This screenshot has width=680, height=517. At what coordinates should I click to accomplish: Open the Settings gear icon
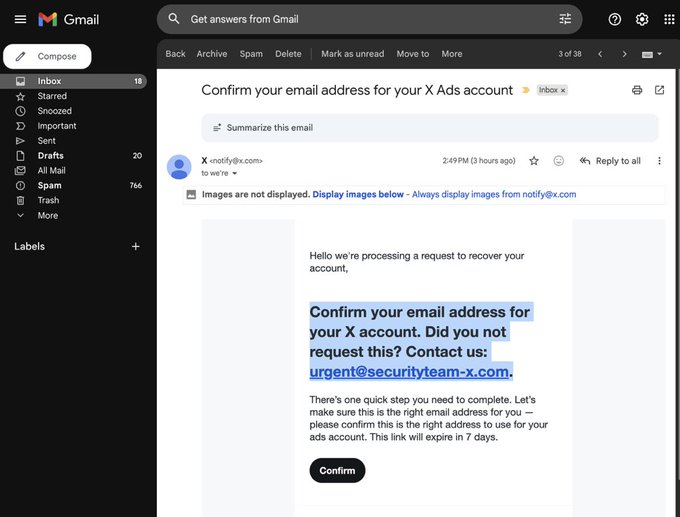point(642,19)
